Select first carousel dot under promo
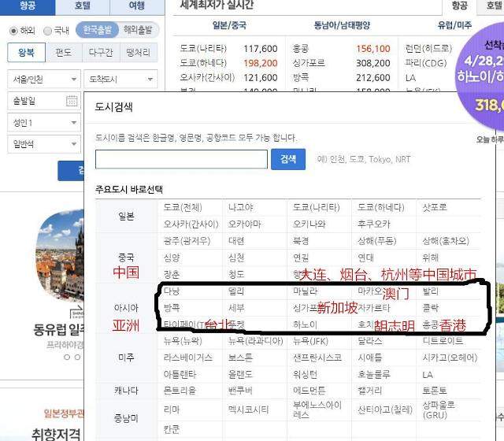 click(67, 357)
